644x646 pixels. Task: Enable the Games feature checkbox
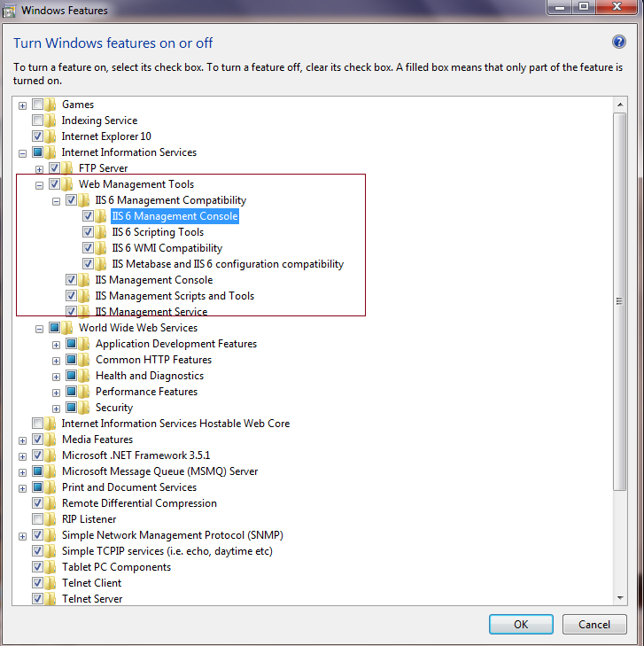[x=37, y=105]
